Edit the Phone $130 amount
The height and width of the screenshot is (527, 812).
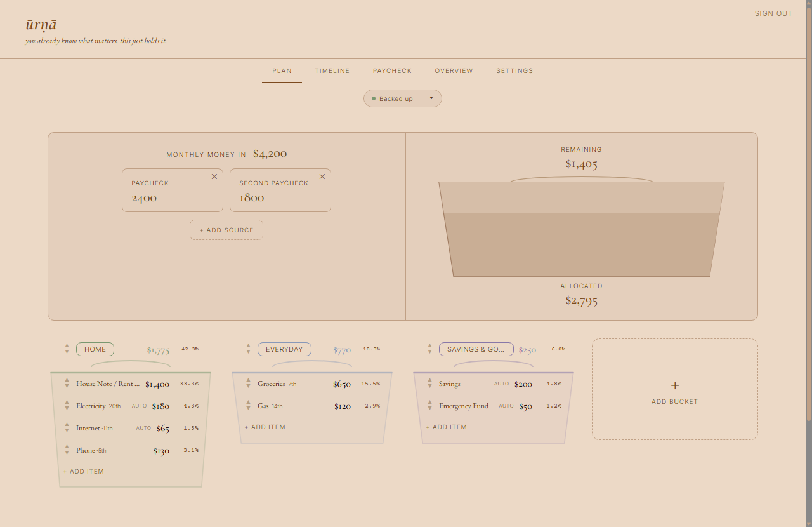tap(161, 451)
